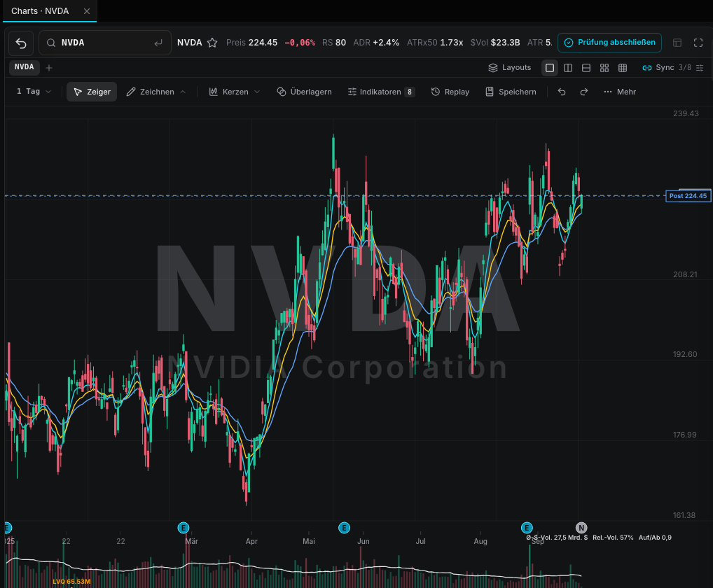
Task: Click Speichern to save chart
Action: pyautogui.click(x=511, y=92)
